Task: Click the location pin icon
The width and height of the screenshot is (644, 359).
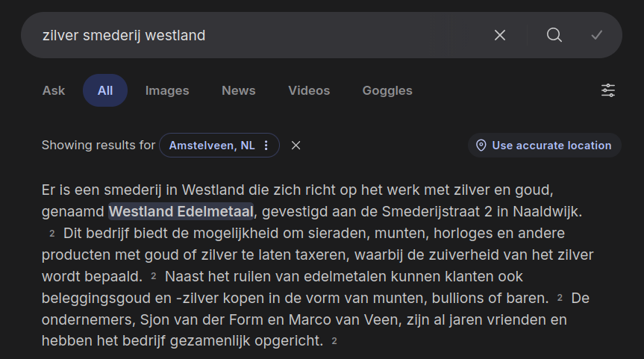Action: [481, 146]
